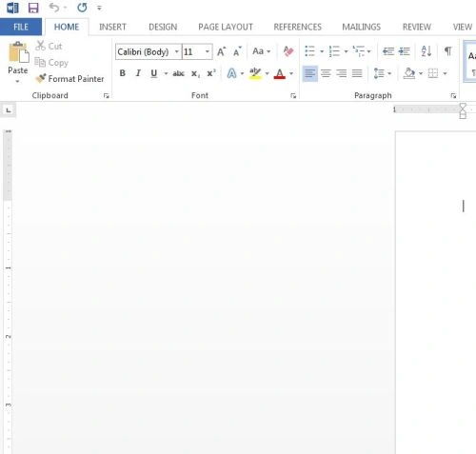
Task: Activate the Format Painter
Action: [69, 78]
